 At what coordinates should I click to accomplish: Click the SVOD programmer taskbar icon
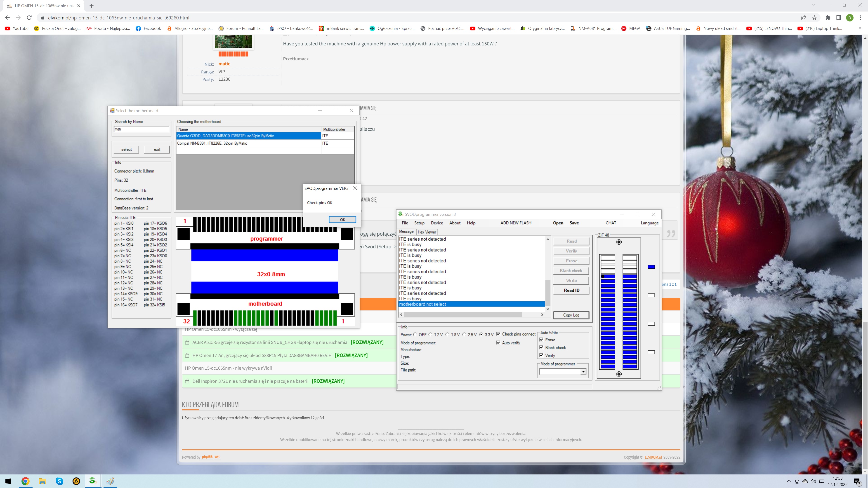[x=93, y=481]
